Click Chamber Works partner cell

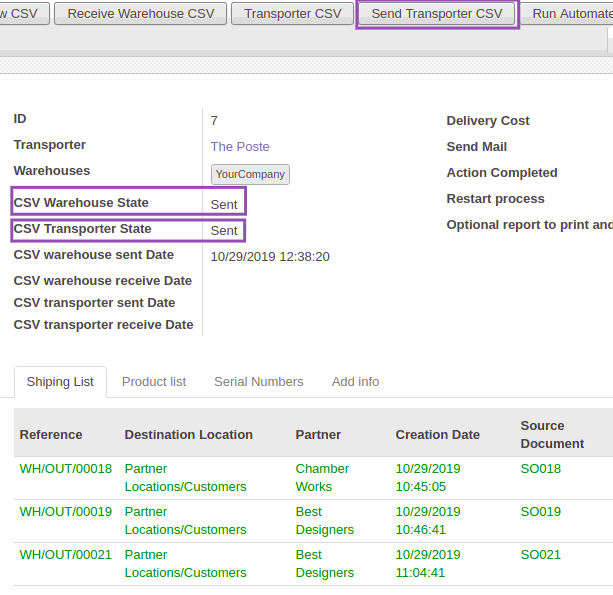[x=322, y=478]
